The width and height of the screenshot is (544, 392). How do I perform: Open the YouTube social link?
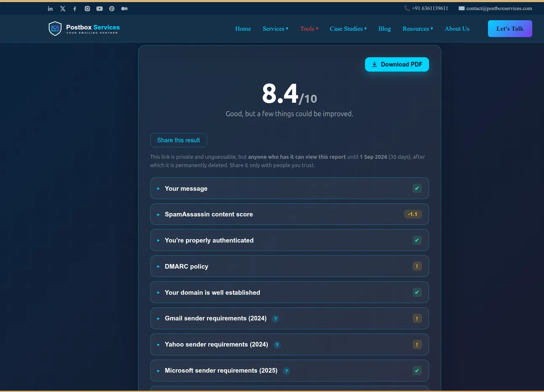[99, 8]
